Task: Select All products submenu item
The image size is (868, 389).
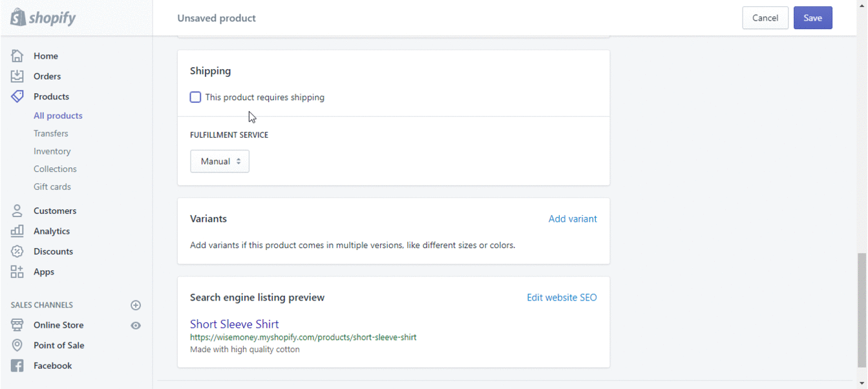Action: (x=58, y=116)
